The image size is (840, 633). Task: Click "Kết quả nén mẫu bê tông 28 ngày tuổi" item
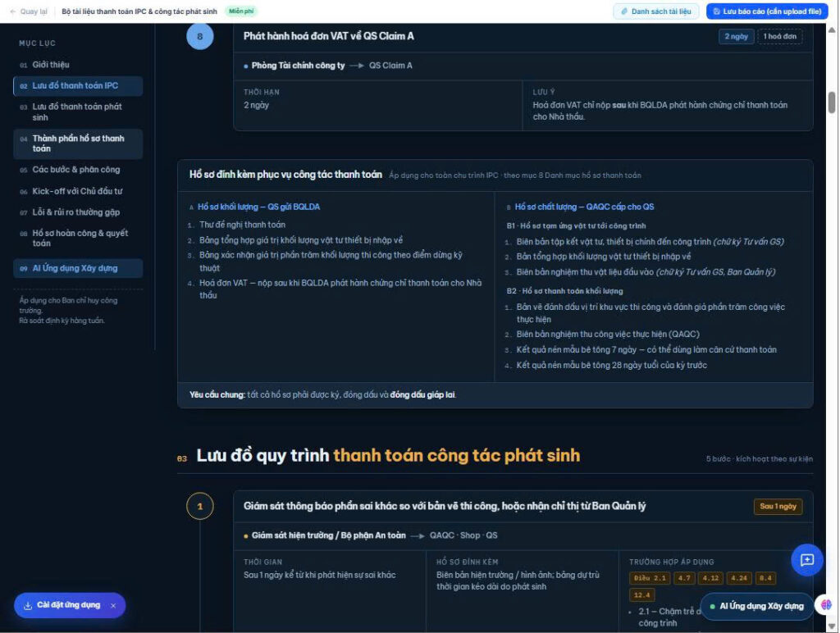pyautogui.click(x=612, y=365)
